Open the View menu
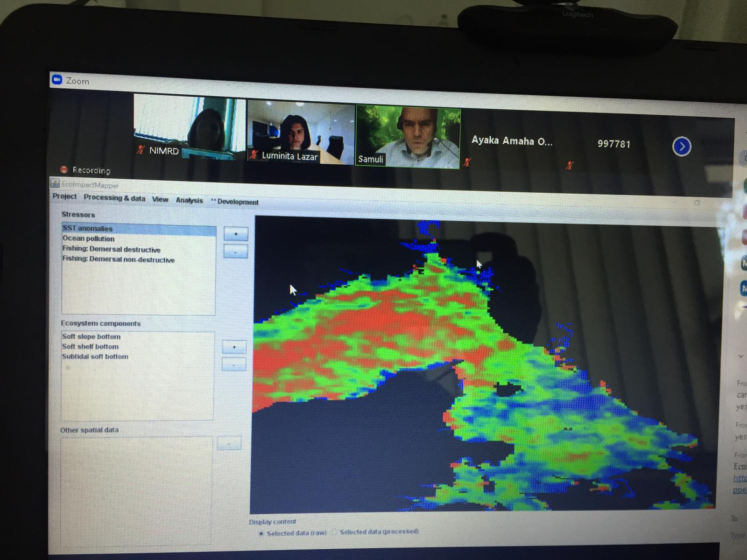The width and height of the screenshot is (747, 560). point(160,199)
